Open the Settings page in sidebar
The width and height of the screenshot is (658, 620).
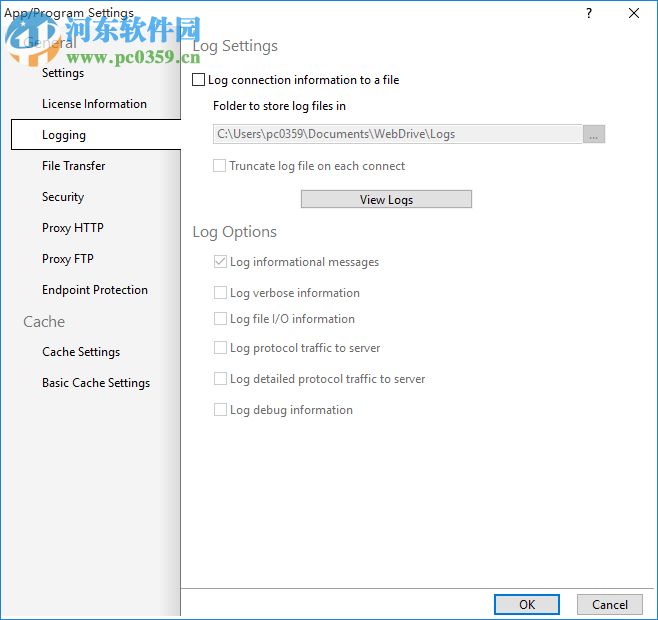tap(63, 73)
